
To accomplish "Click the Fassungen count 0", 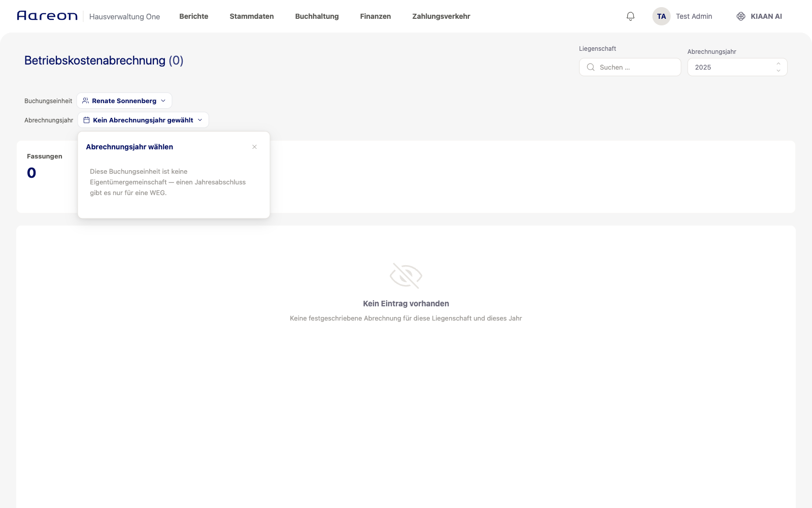I will pyautogui.click(x=31, y=173).
